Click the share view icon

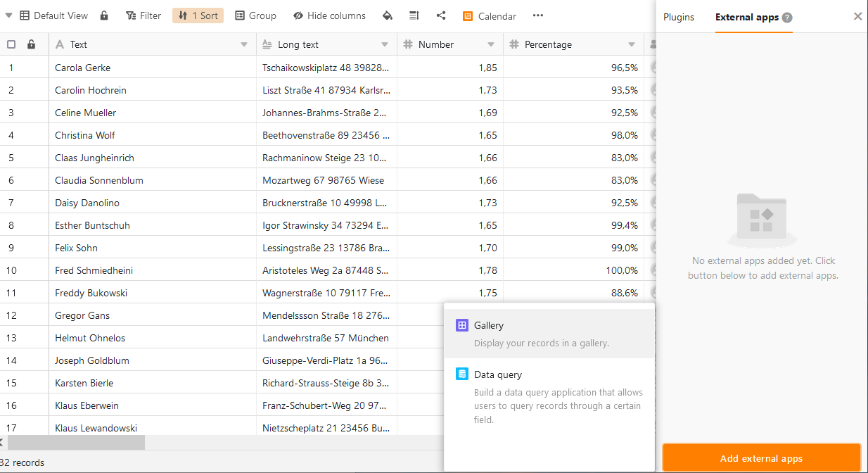click(441, 15)
